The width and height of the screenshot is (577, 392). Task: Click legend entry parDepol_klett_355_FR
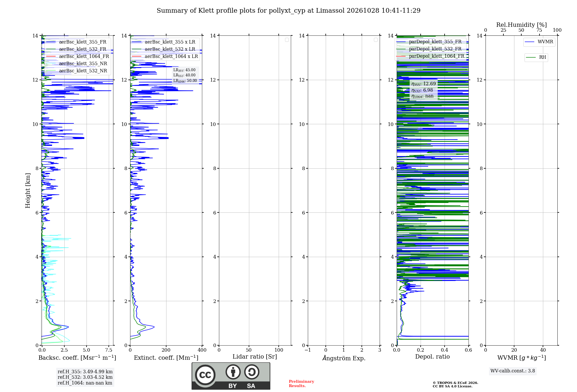(x=429, y=42)
